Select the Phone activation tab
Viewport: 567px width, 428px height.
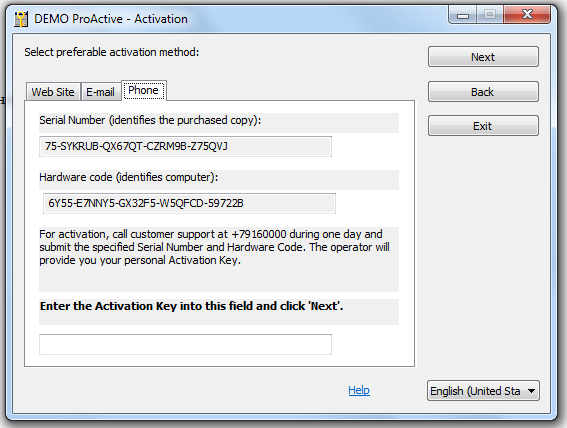tap(144, 90)
